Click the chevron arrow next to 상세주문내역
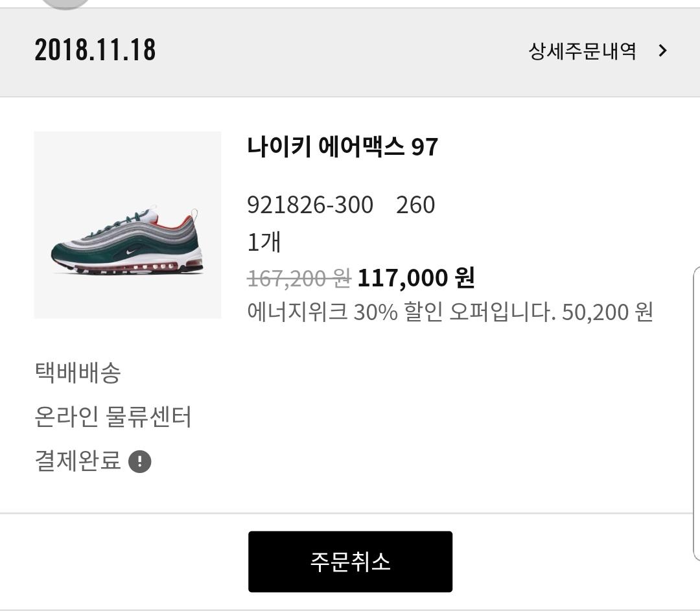Image resolution: width=700 pixels, height=611 pixels. tap(662, 51)
